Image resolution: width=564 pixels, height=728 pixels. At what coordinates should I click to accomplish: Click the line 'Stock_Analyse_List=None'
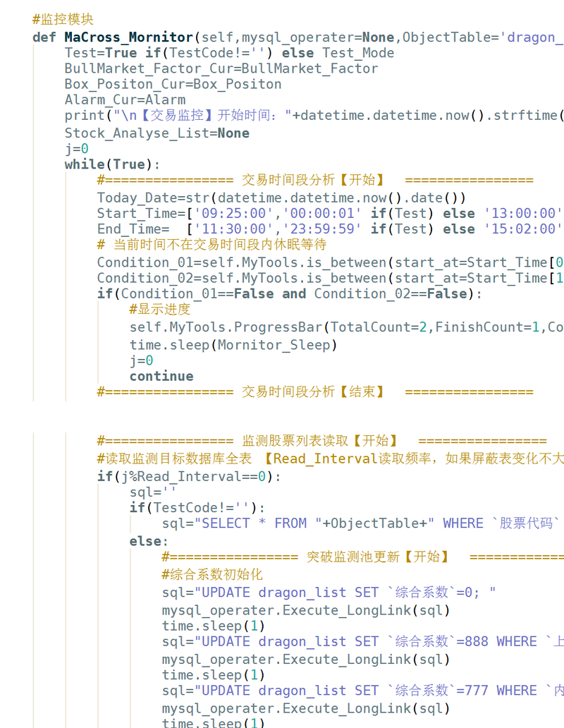(x=157, y=133)
